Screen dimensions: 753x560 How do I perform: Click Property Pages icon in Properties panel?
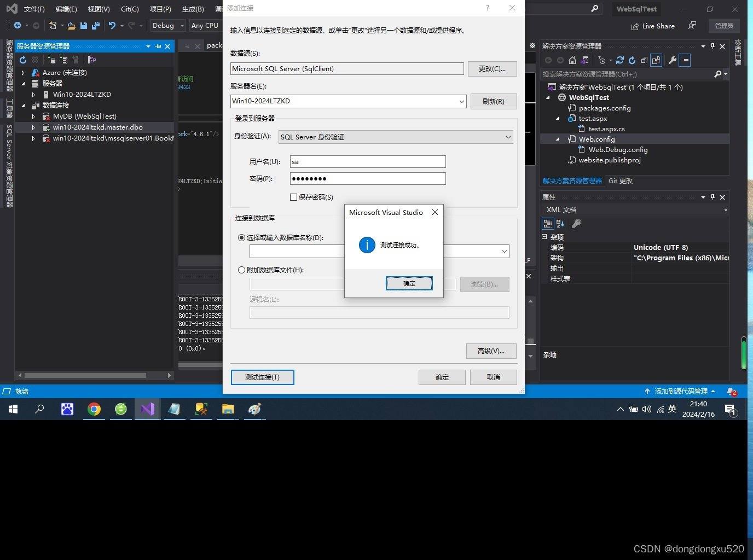(576, 223)
